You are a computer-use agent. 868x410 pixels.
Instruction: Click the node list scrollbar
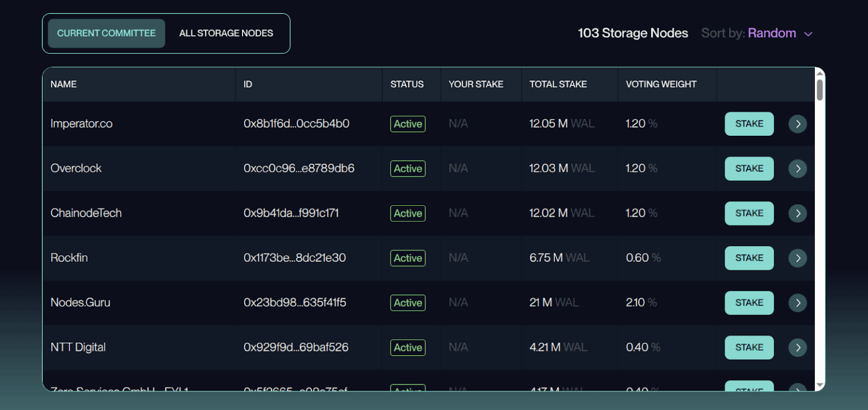pyautogui.click(x=819, y=90)
